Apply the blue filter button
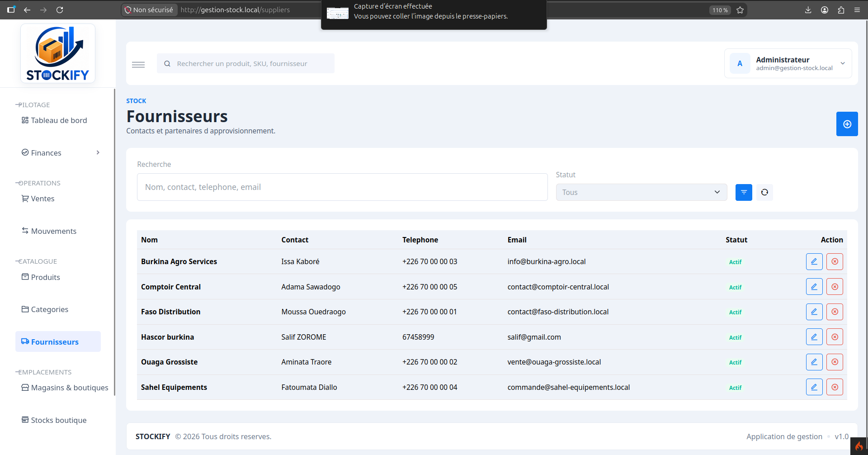 point(744,192)
